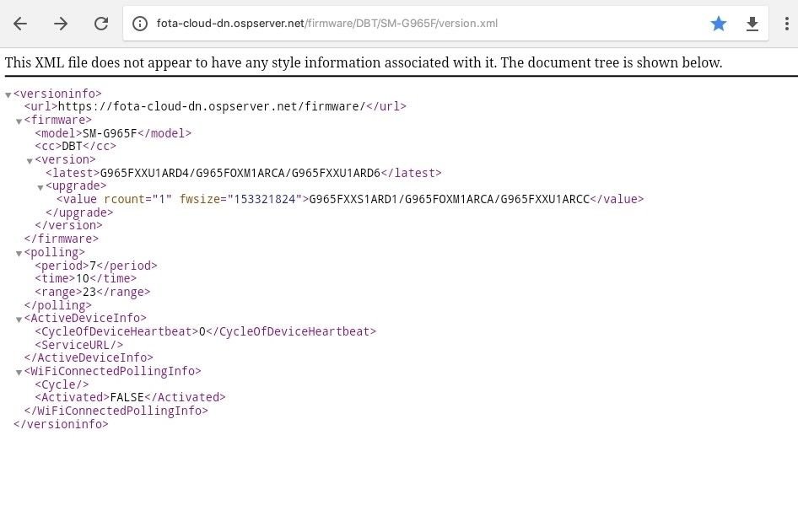Collapse the versioninfo root node
The image size is (798, 532).
click(8, 95)
